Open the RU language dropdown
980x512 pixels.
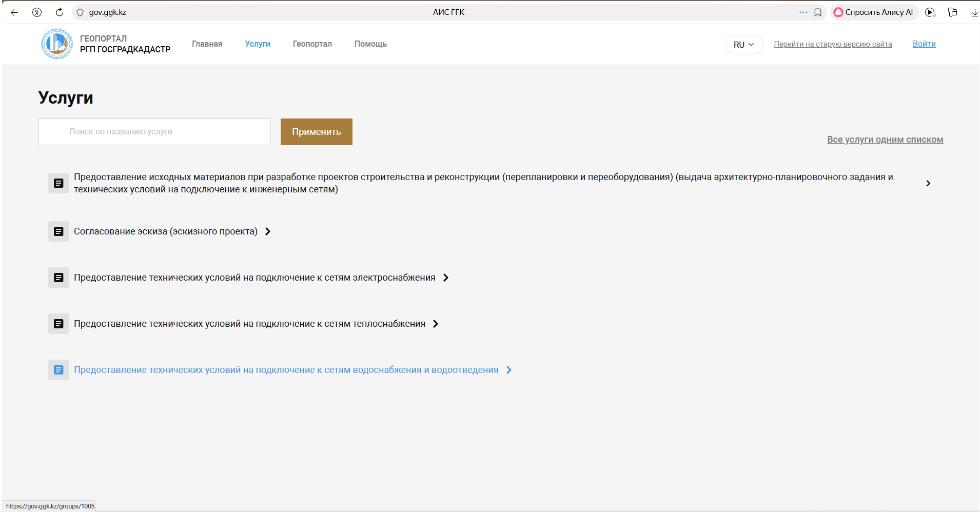[743, 45]
